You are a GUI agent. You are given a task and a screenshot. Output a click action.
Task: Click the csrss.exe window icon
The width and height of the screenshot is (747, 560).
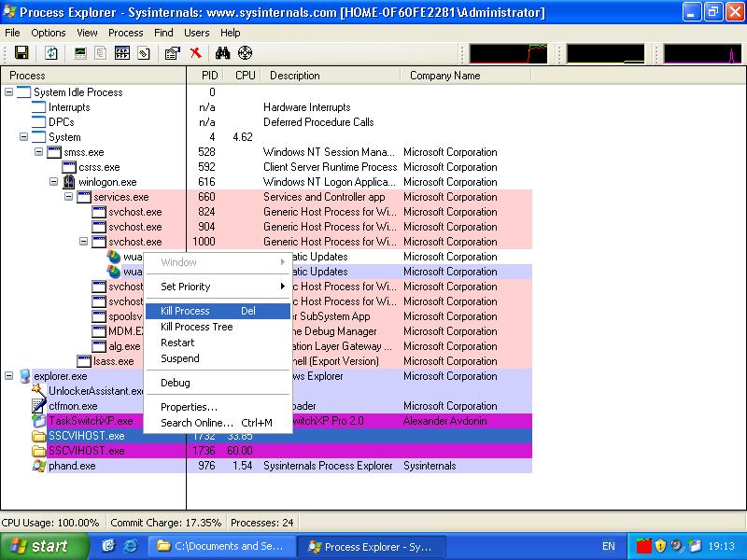(69, 167)
